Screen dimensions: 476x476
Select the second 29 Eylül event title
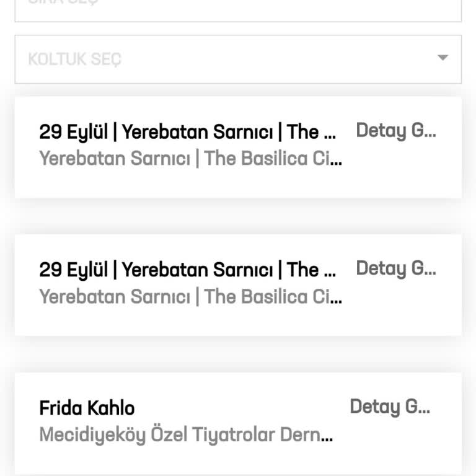pos(187,270)
